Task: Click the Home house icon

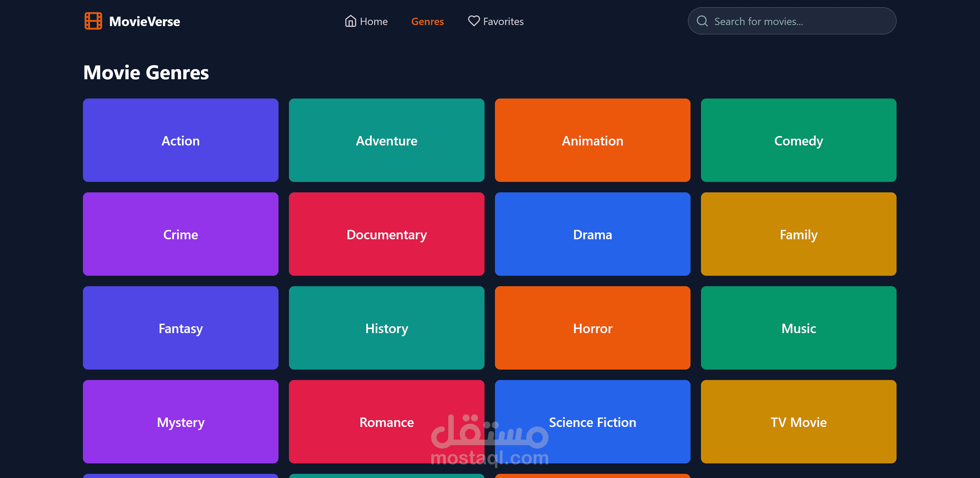Action: pyautogui.click(x=350, y=21)
